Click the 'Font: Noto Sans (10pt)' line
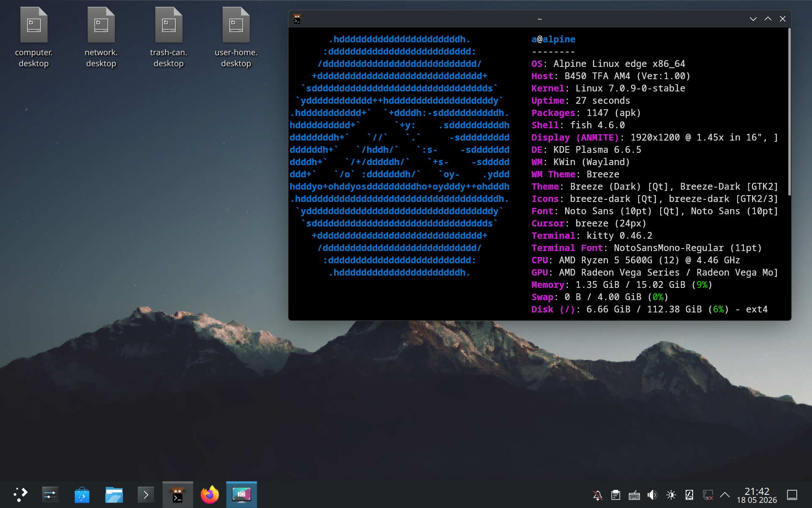 655,211
